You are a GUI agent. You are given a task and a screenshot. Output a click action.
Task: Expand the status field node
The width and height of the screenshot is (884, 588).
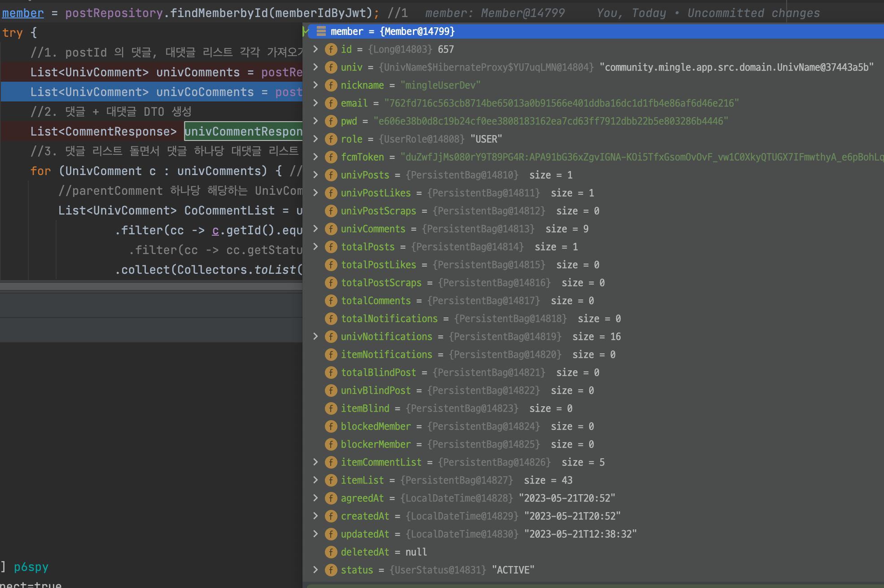pyautogui.click(x=315, y=570)
